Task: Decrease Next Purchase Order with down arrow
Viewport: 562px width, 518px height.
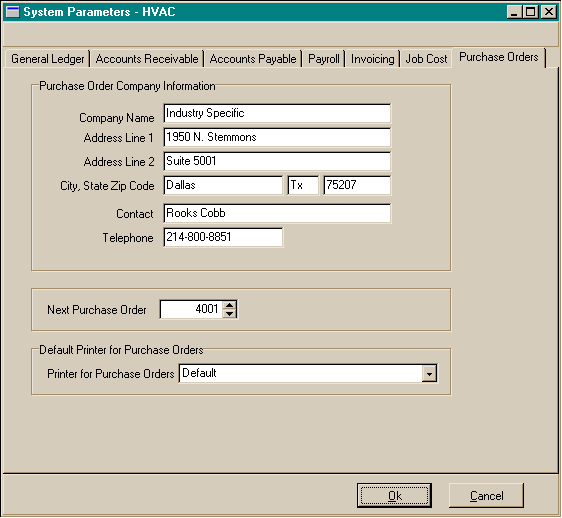Action: [229, 314]
